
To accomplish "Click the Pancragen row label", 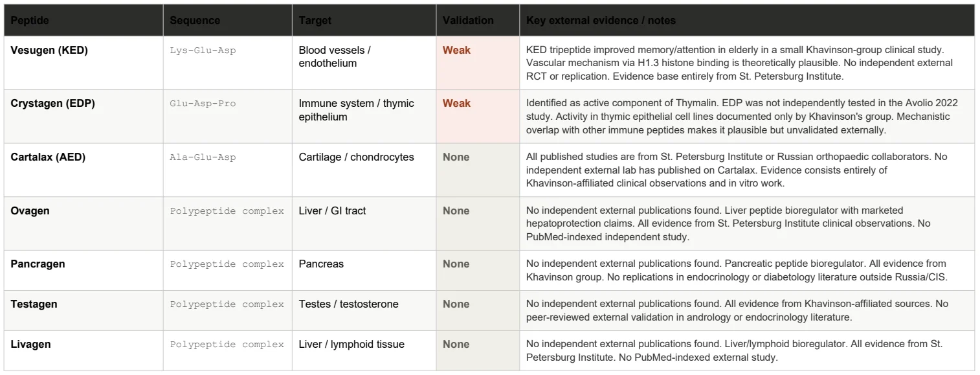I will [x=38, y=264].
